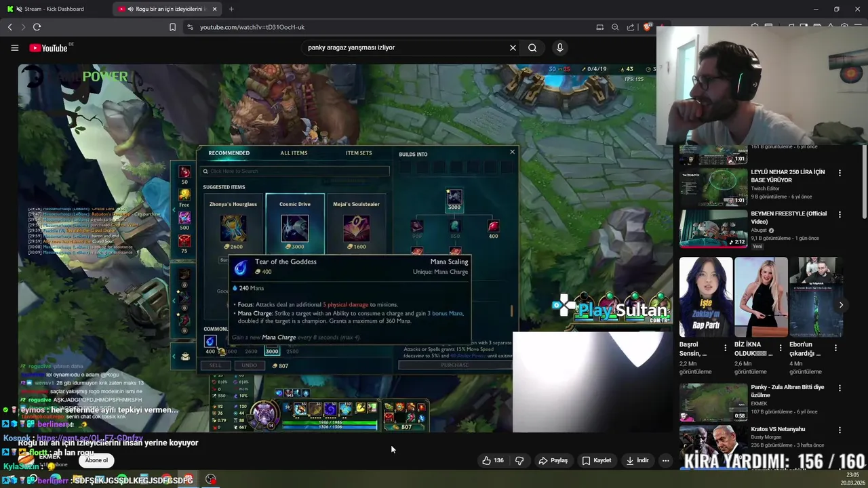Click the YouTube sidebar scrollbar thumb

click(x=864, y=183)
